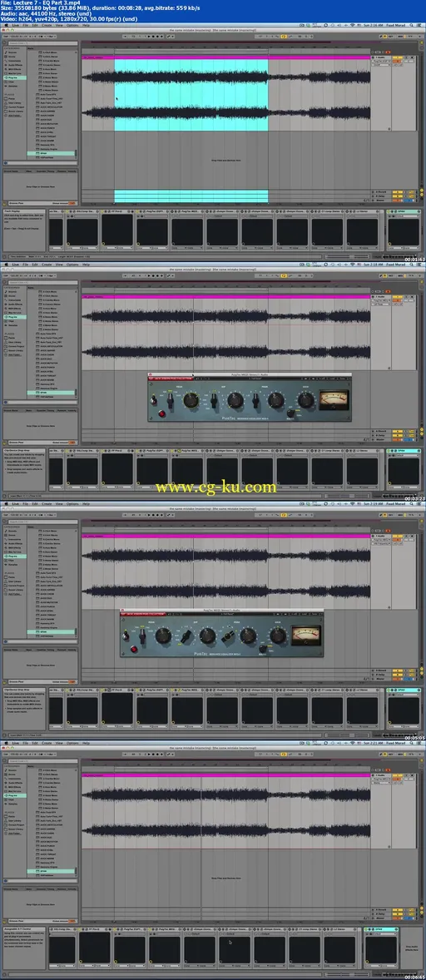
Task: Select the SPAN device title in top frame chain
Action: click(x=402, y=212)
